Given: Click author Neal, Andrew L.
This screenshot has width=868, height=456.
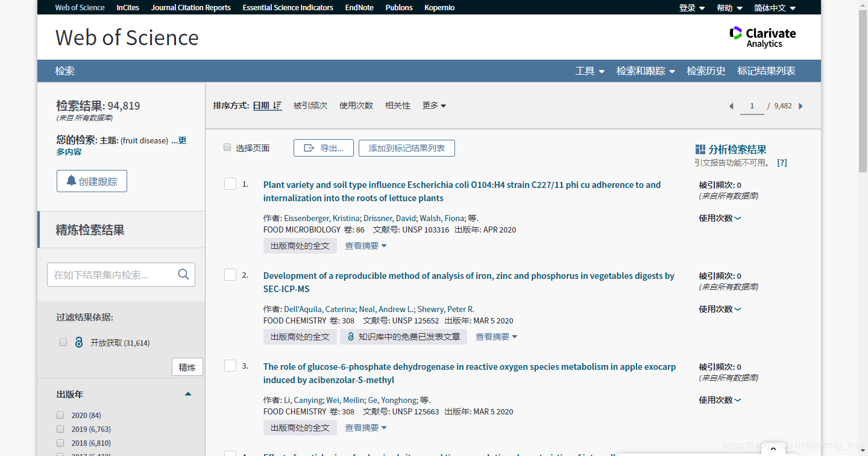Looking at the screenshot, I should [x=386, y=309].
